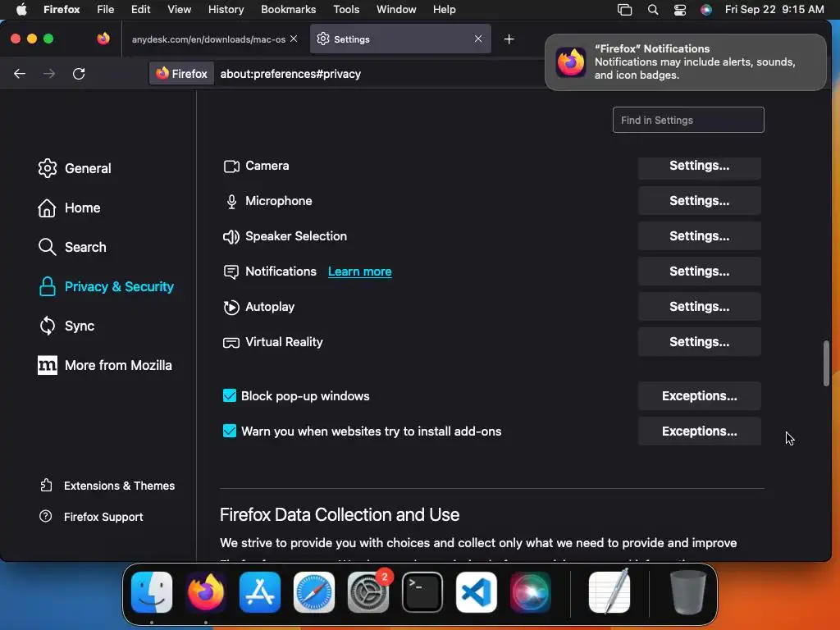Open Exceptions for add-on install warnings
This screenshot has width=840, height=630.
699,431
